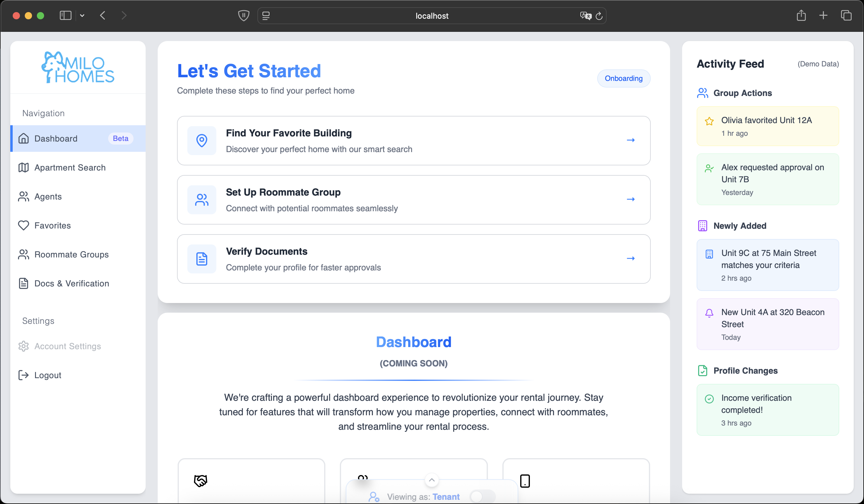The width and height of the screenshot is (864, 504).
Task: Click the Onboarding badge
Action: 623,78
